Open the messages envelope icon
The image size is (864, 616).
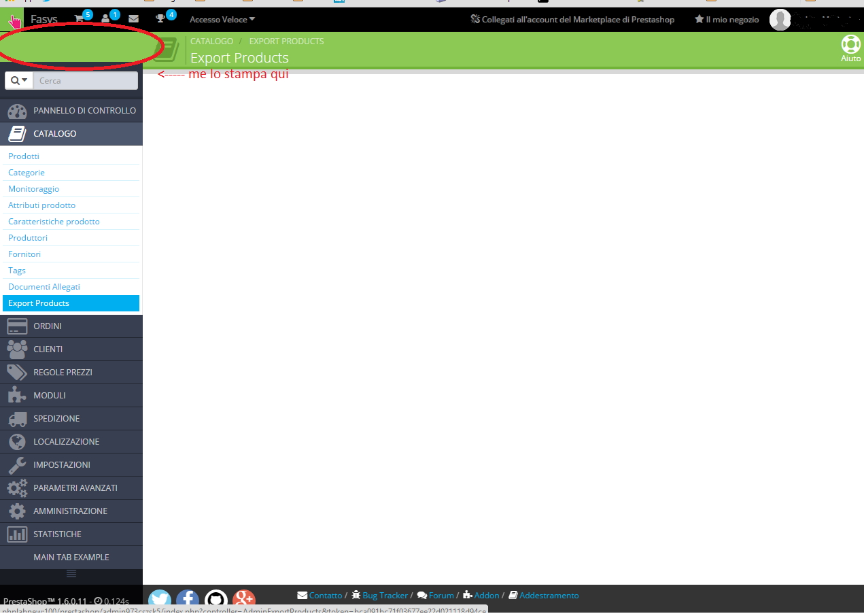(133, 19)
